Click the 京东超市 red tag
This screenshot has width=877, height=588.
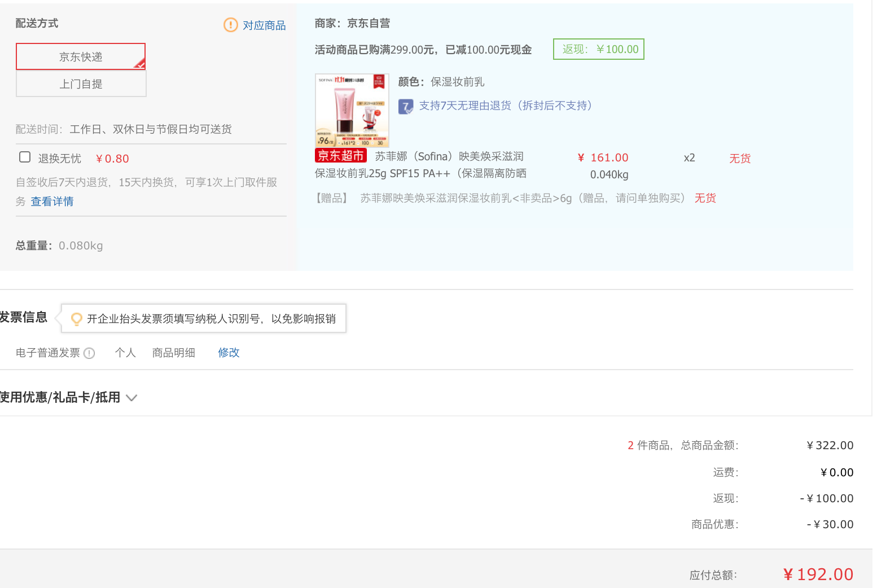tap(341, 155)
